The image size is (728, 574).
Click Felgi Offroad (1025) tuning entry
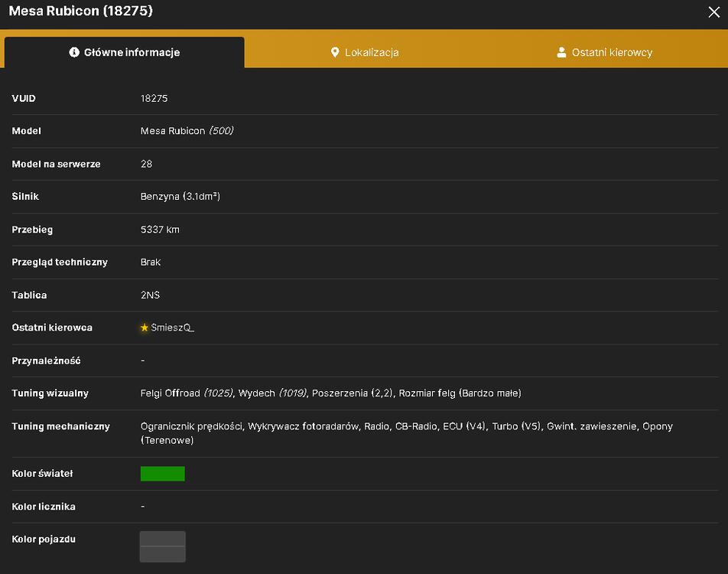(x=187, y=393)
